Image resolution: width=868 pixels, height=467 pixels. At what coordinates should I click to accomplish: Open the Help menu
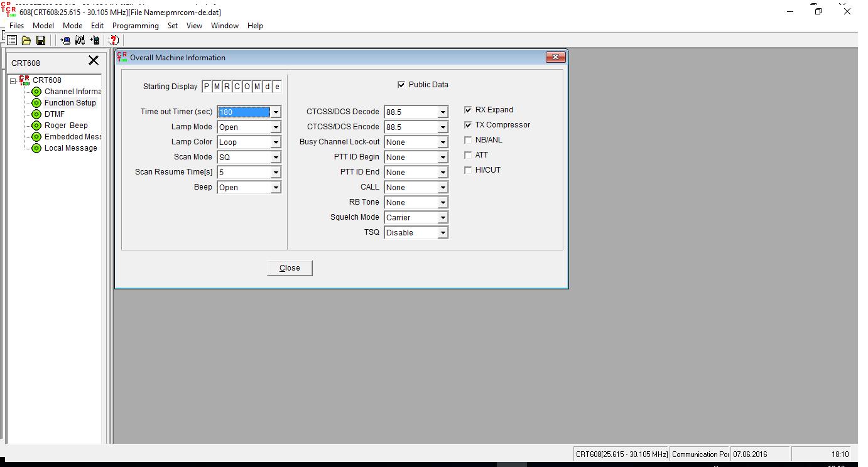point(255,26)
